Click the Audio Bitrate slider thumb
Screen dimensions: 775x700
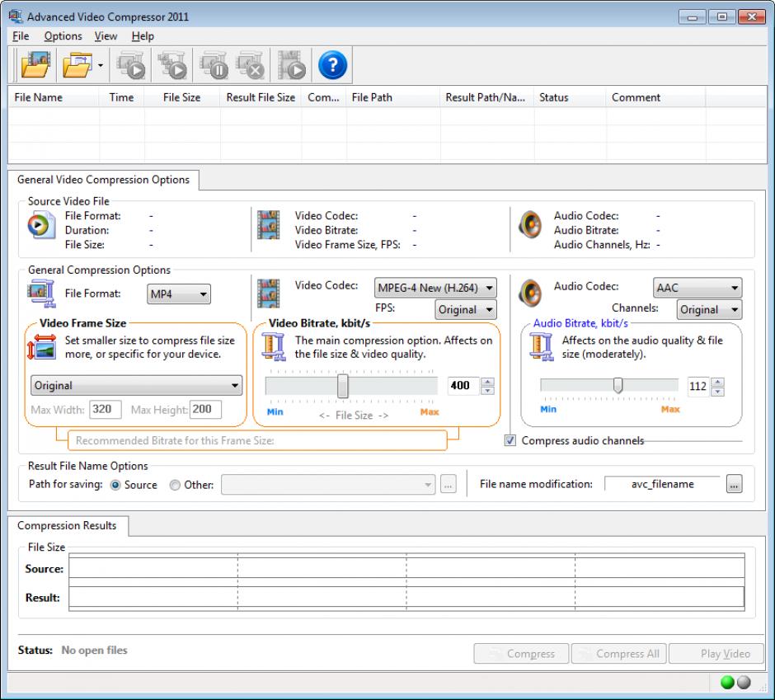[618, 385]
